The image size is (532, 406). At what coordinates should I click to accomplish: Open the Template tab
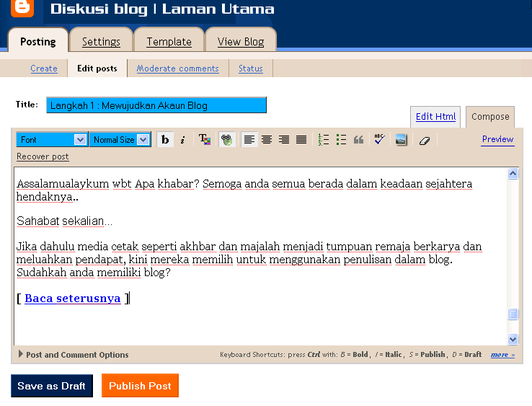(169, 42)
